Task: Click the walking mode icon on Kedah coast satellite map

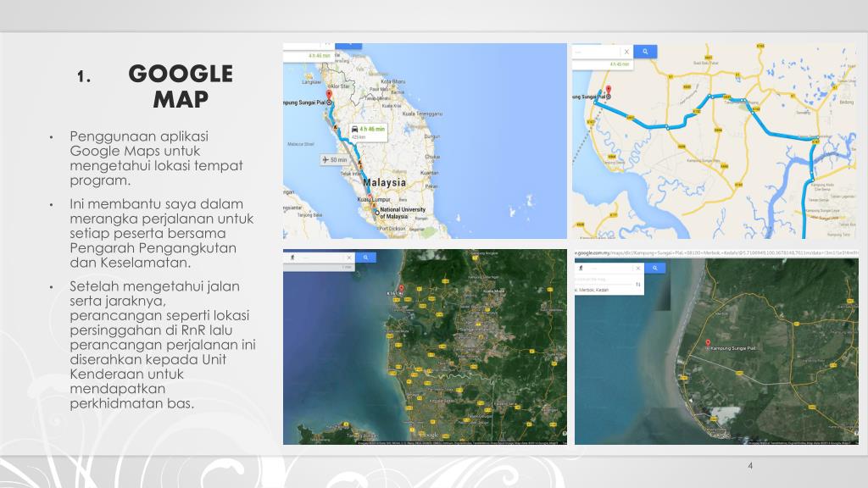Action: click(292, 258)
